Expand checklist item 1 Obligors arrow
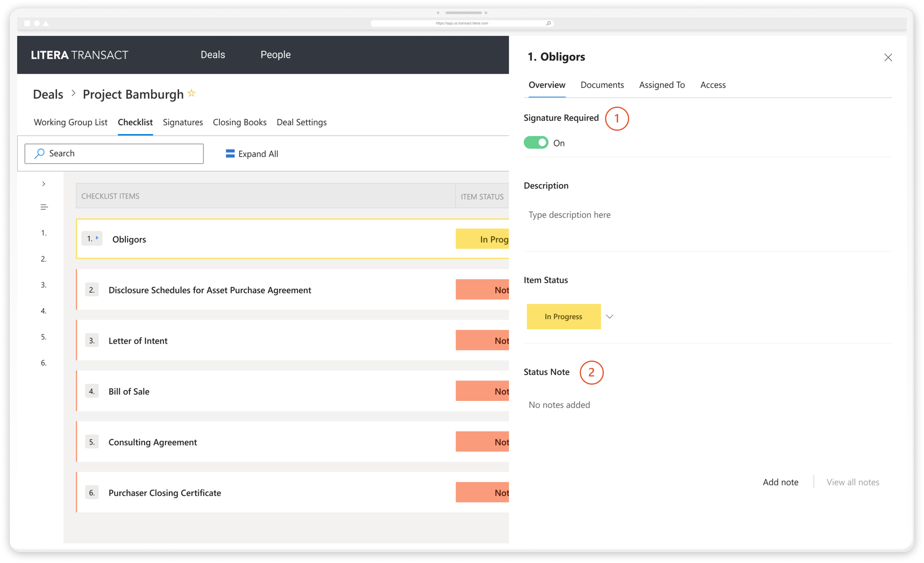924x563 pixels. pos(97,238)
